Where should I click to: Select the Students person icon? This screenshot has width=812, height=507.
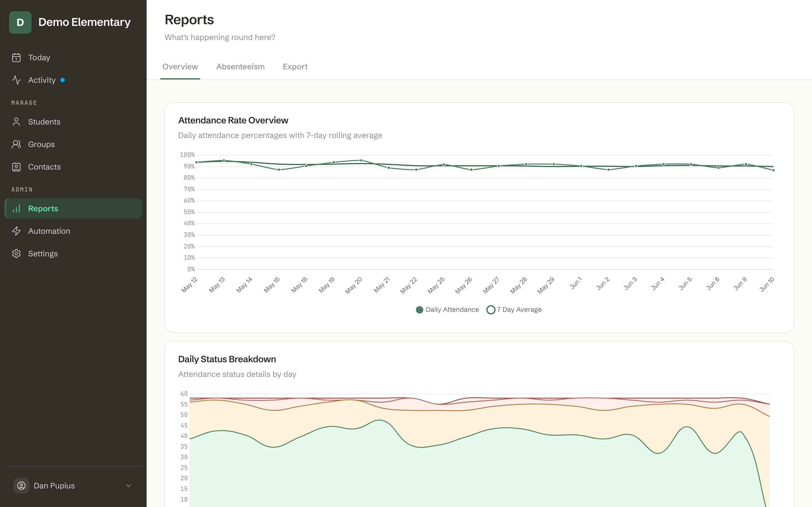16,122
